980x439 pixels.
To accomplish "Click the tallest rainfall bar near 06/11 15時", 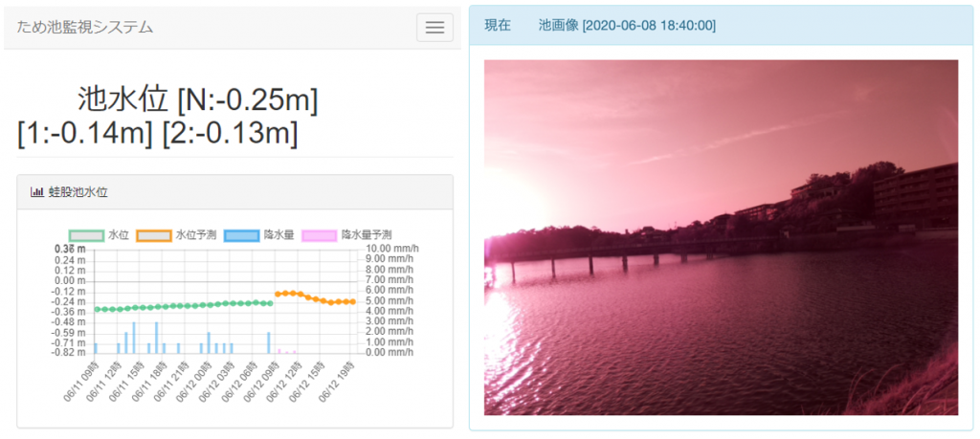I will (134, 337).
